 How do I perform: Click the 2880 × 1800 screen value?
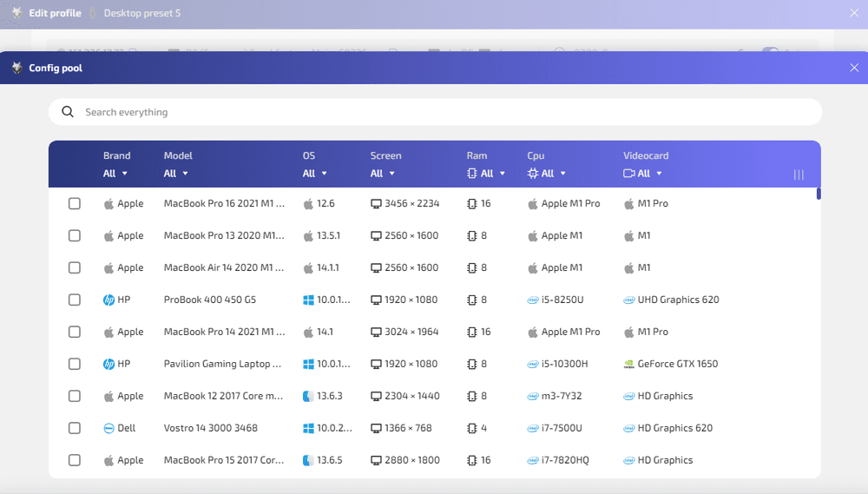411,461
